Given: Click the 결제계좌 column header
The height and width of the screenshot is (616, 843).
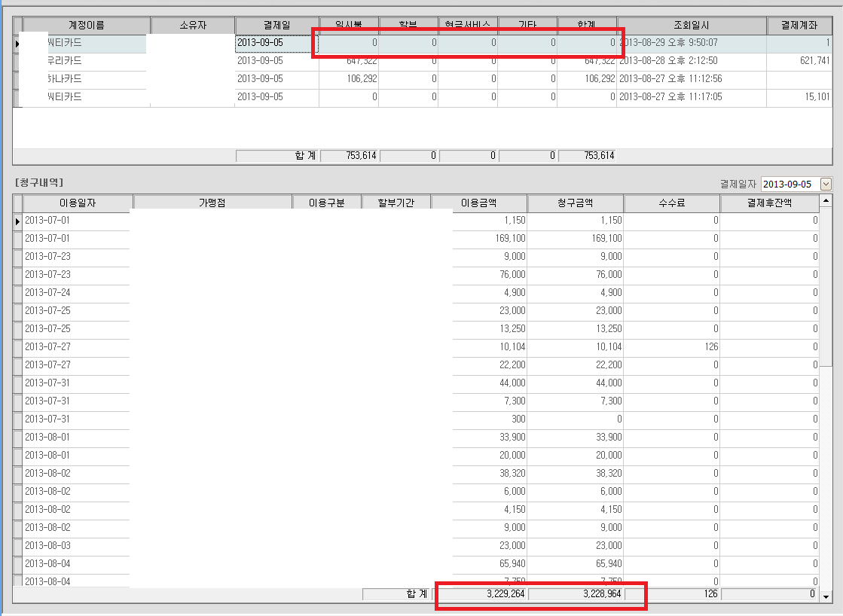Looking at the screenshot, I should (x=799, y=26).
